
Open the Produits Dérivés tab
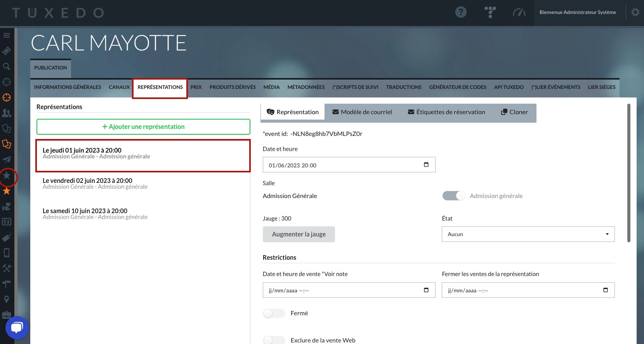[x=233, y=87]
